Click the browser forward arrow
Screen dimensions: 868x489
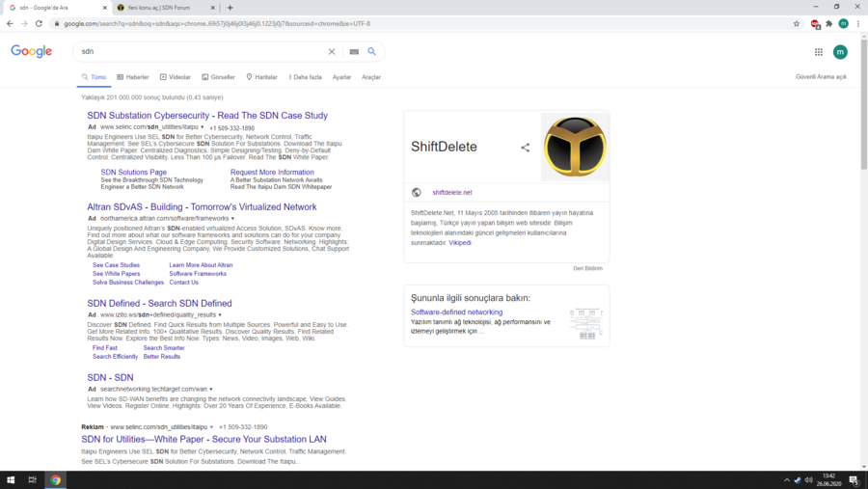(24, 23)
